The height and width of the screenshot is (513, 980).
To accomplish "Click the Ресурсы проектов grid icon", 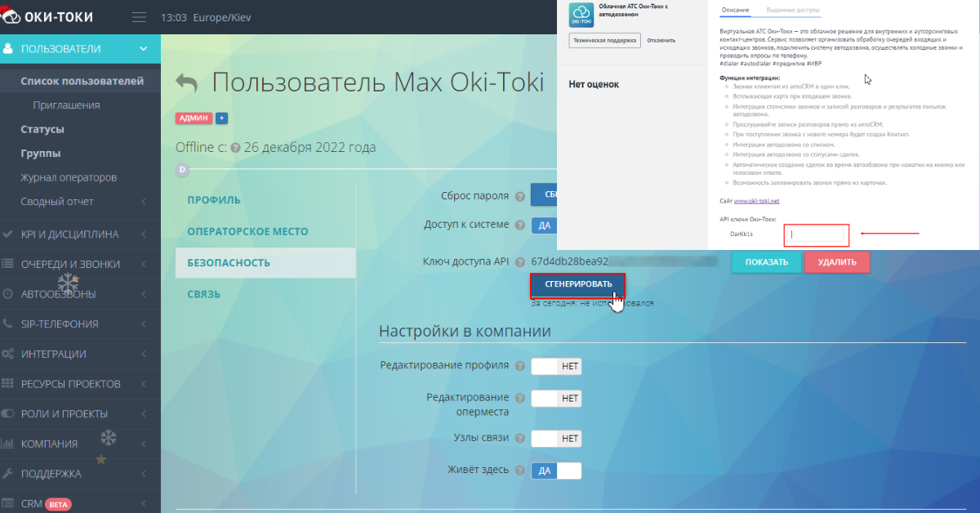I will (9, 383).
